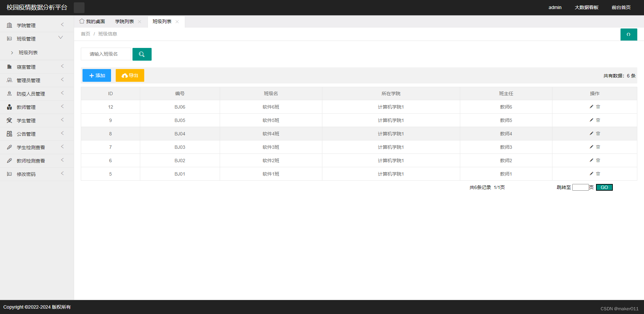
Task: Click the green refresh button
Action: pyautogui.click(x=629, y=35)
